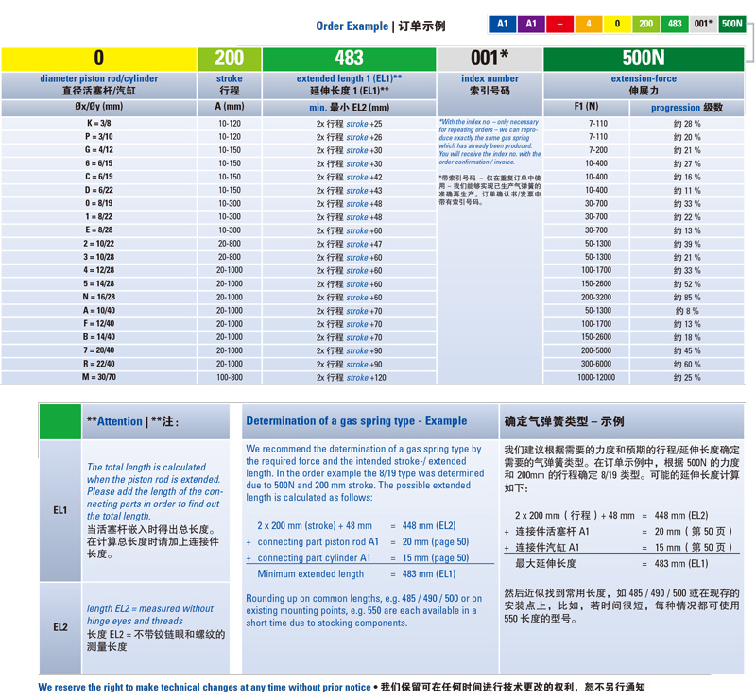Select the 'E = 8/28' diameter cell
Viewport: 756px width, 700px height.
point(99,230)
